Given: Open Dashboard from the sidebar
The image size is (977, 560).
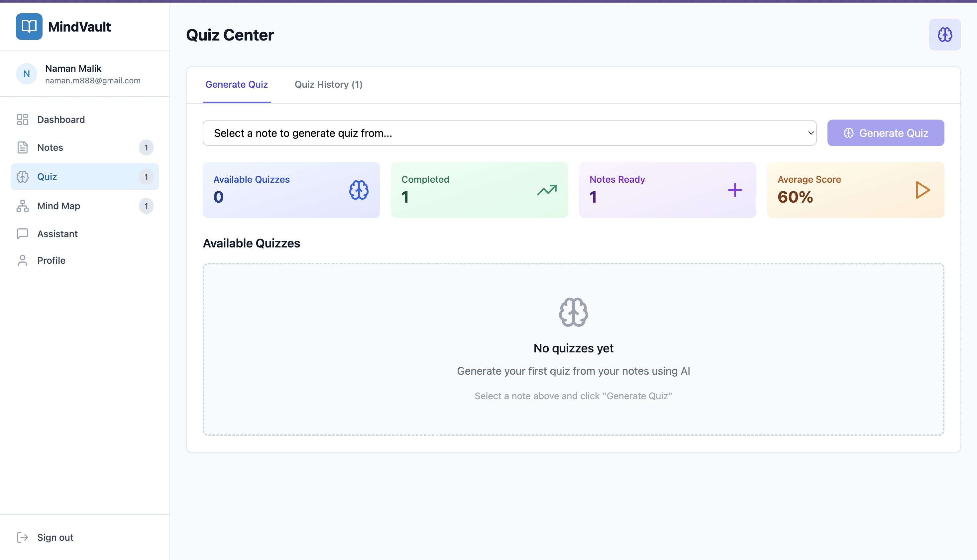Looking at the screenshot, I should [x=61, y=120].
